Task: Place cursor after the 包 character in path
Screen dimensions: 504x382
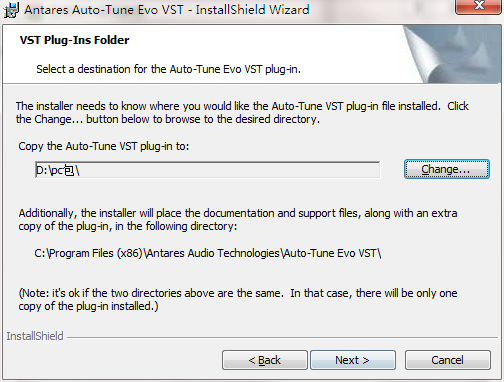Action: point(75,170)
